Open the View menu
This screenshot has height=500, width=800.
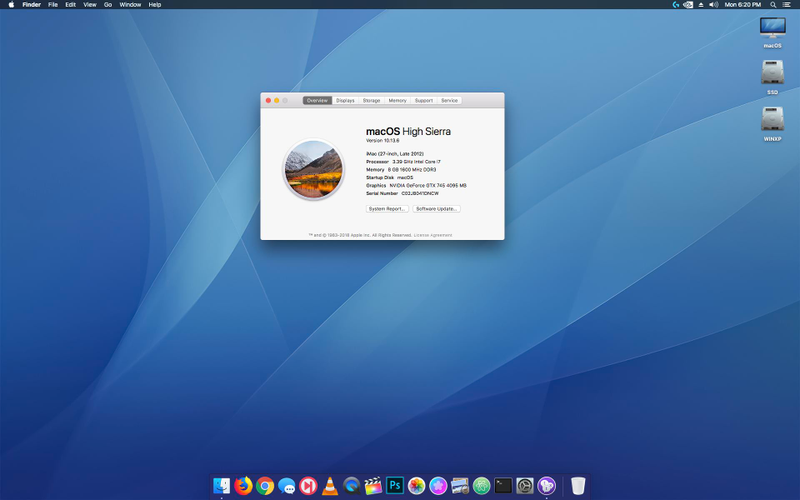click(x=90, y=5)
